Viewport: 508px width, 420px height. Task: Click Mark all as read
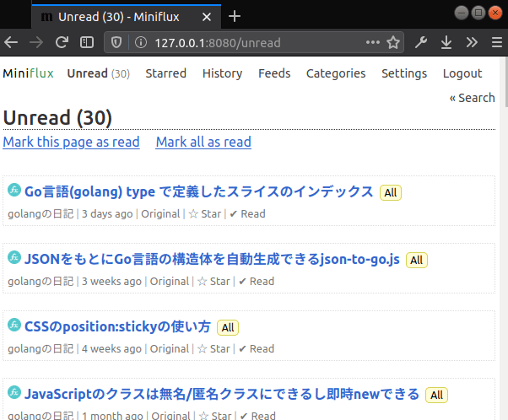(203, 142)
